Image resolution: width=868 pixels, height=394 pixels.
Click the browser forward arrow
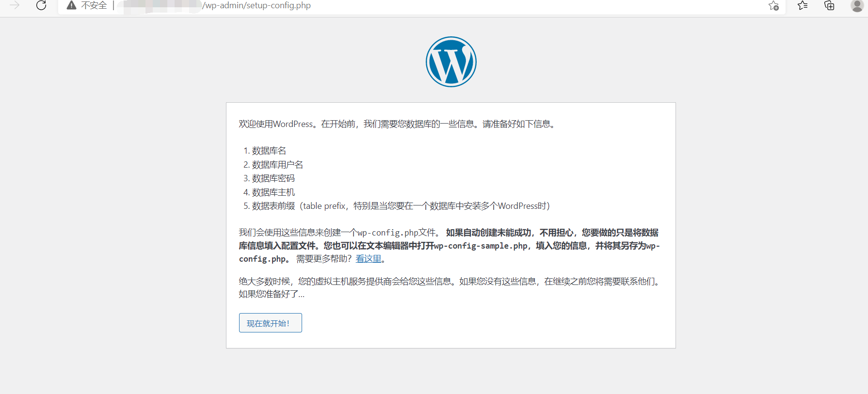click(15, 5)
